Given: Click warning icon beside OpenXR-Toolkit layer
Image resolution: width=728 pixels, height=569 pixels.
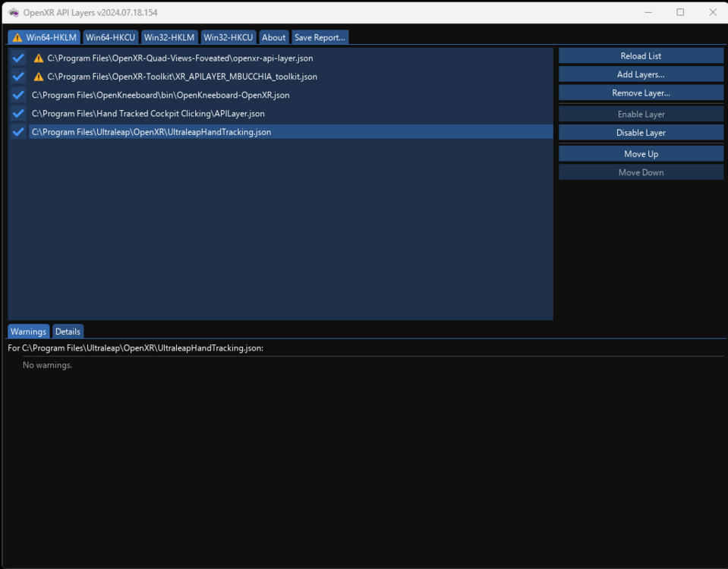Looking at the screenshot, I should [x=39, y=77].
